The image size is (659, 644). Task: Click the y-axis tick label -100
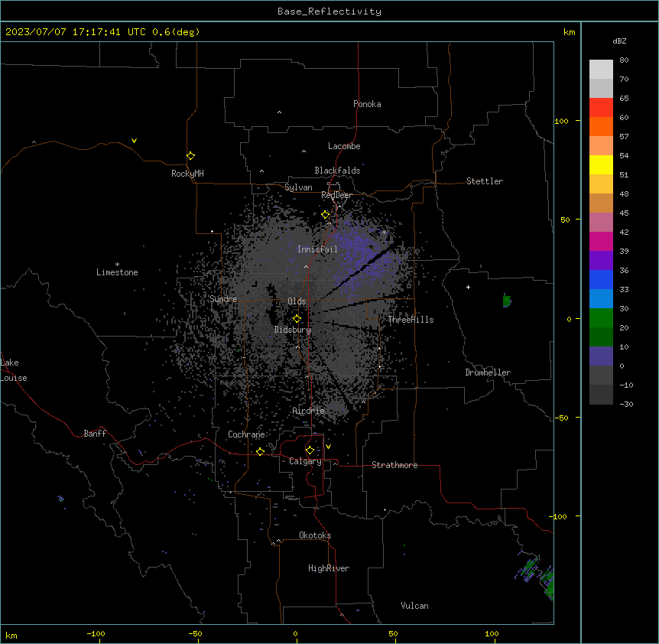click(x=559, y=516)
